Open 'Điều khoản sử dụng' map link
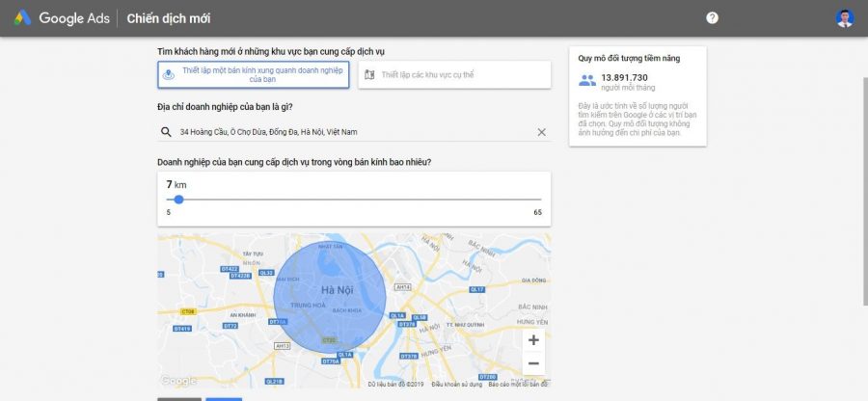 point(457,385)
